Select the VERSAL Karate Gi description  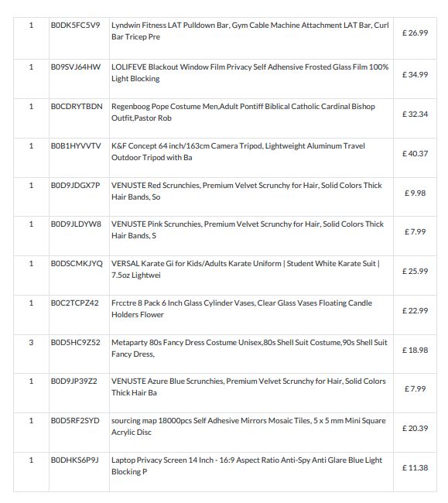(x=245, y=269)
